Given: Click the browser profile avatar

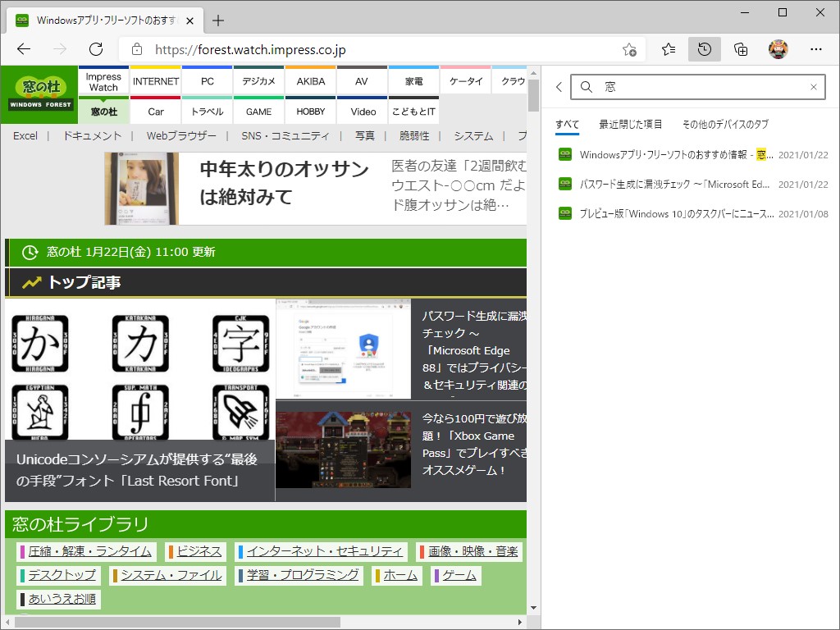Looking at the screenshot, I should click(778, 49).
